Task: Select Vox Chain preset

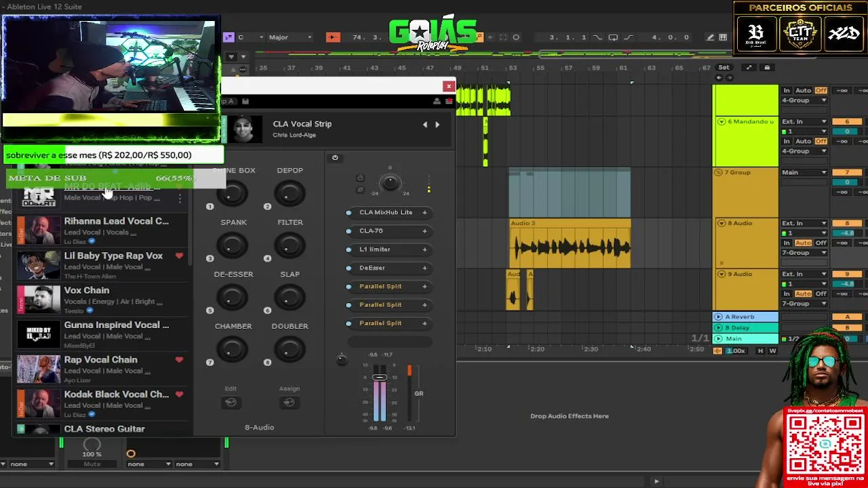Action: 102,300
